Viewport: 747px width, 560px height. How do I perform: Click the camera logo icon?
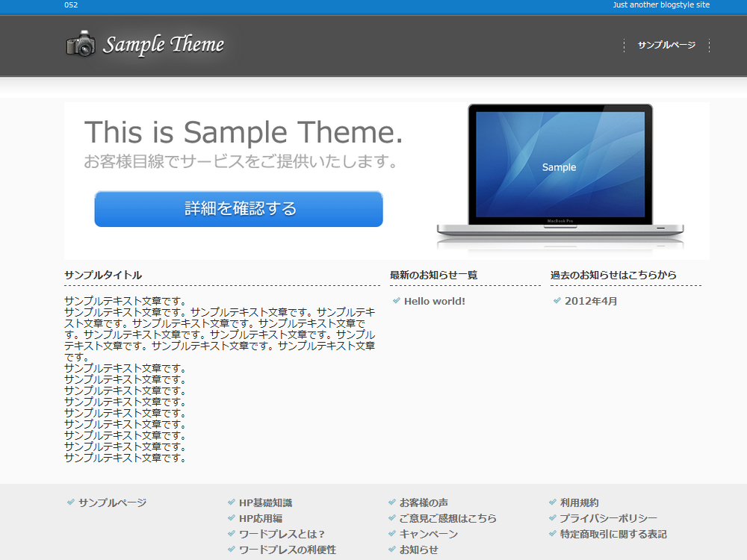coord(81,44)
